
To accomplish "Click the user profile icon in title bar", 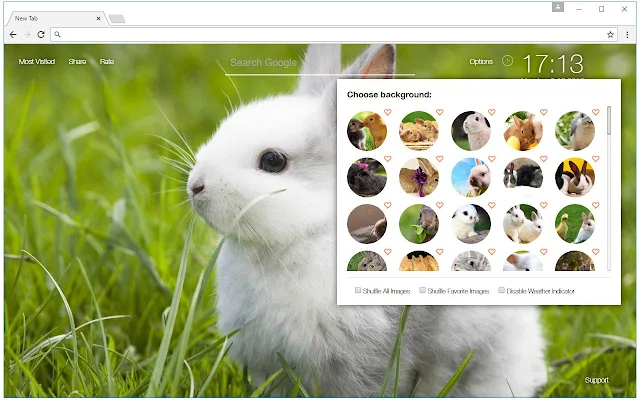I will [x=558, y=7].
